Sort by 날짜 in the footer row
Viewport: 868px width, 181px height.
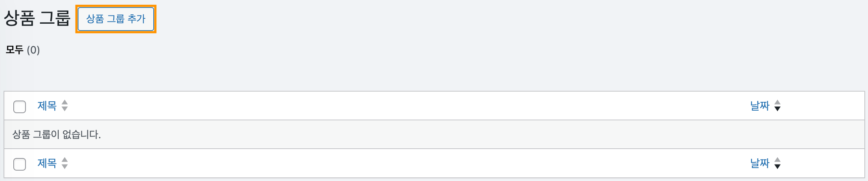click(x=760, y=163)
